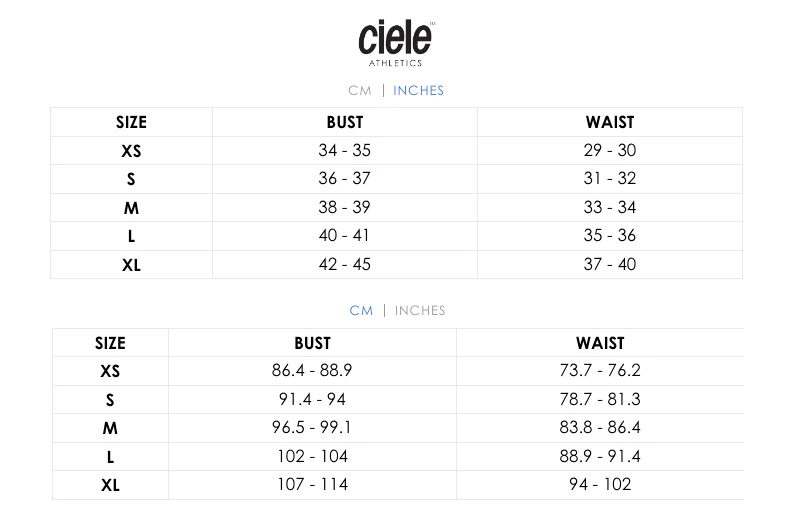This screenshot has height=522, width=795.
Task: Click waist value 78.7 - 81.3
Action: point(600,399)
